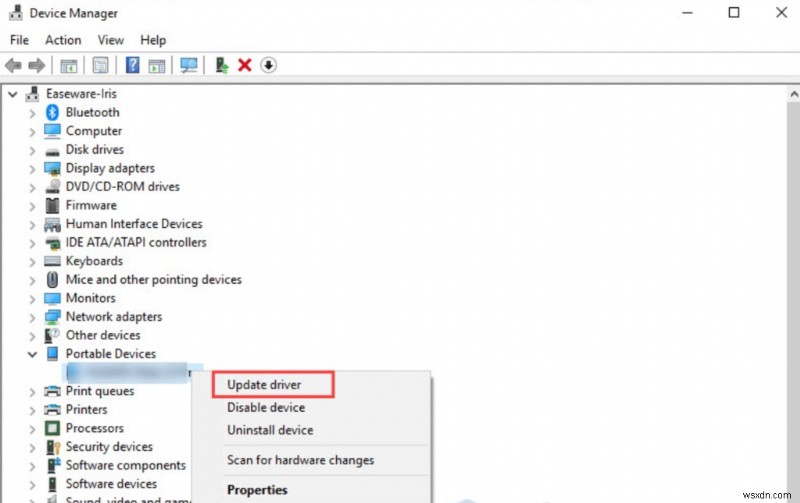Click the Keyboards category icon
This screenshot has height=503, width=800.
[52, 261]
